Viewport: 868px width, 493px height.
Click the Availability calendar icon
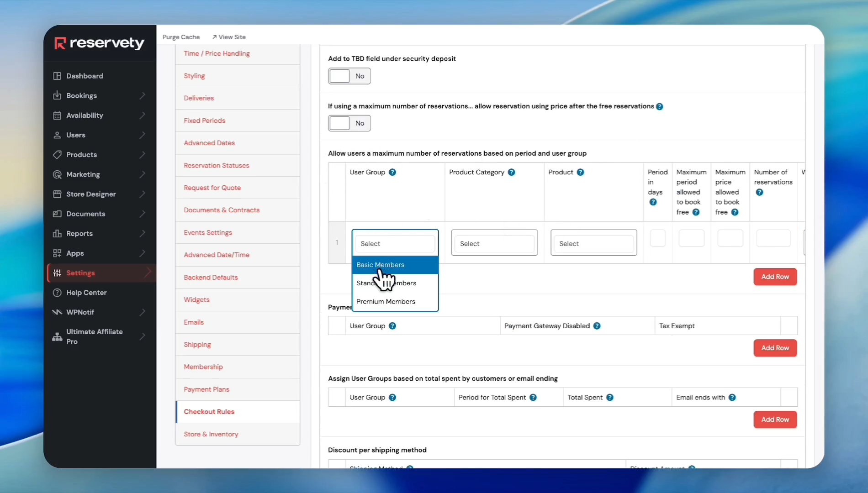point(57,115)
